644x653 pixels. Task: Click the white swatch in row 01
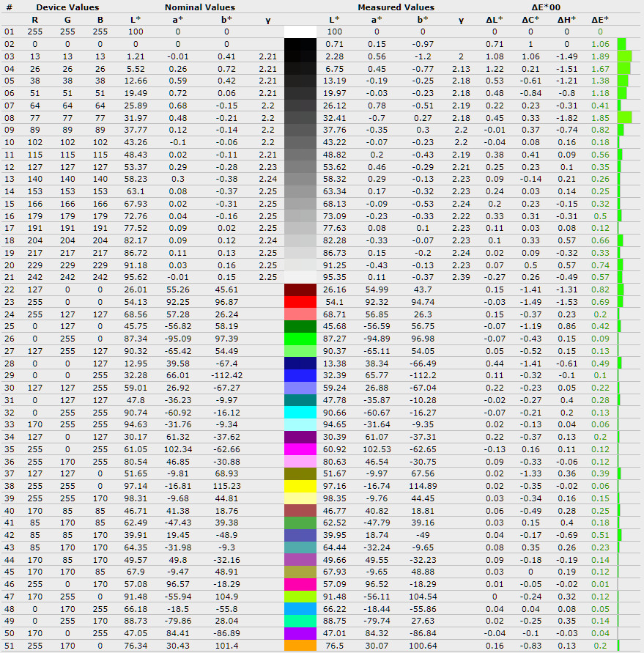(300, 32)
